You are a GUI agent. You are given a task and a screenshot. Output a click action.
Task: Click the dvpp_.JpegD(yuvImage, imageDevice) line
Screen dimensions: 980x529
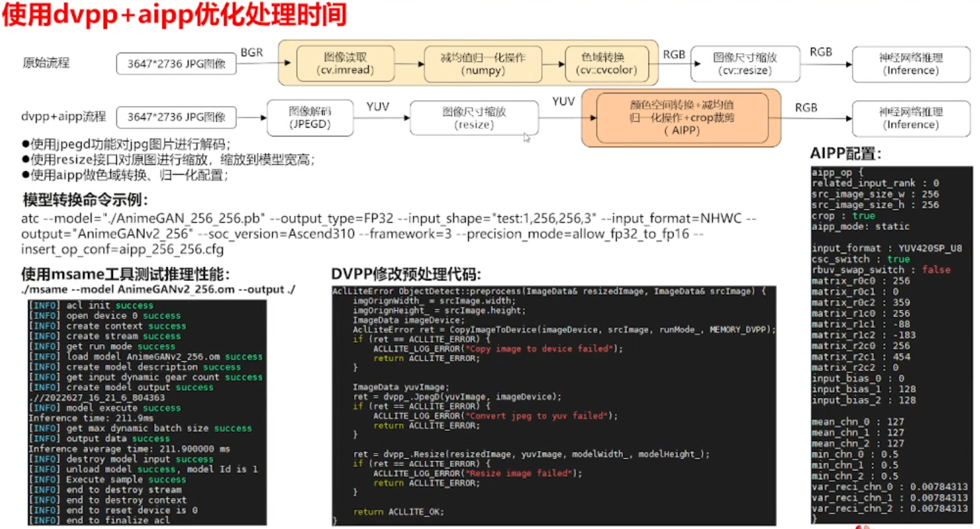[x=457, y=397]
